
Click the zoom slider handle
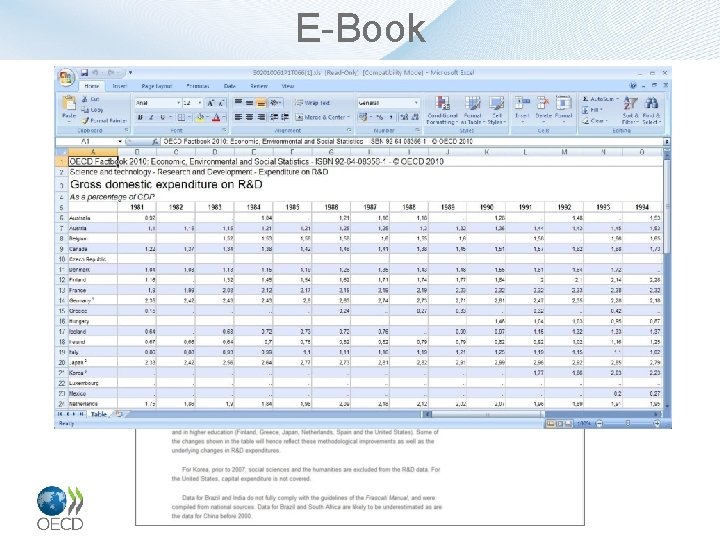point(628,424)
